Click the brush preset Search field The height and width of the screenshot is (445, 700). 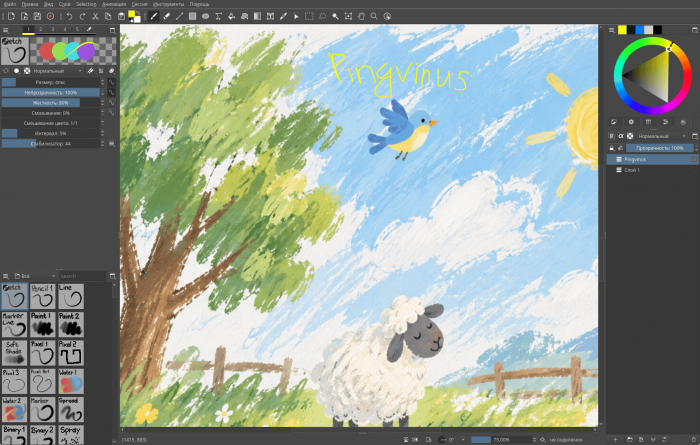coord(82,276)
